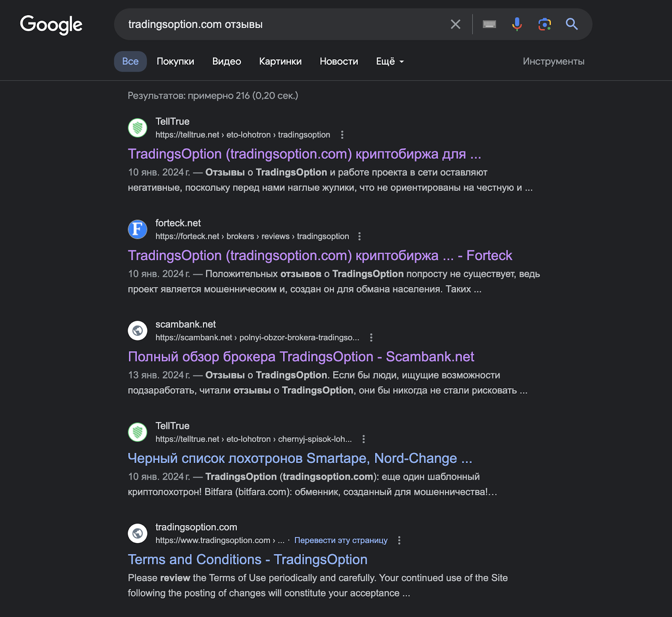Open more options for telltrue.net tradingsoption result
This screenshot has width=672, height=617.
[342, 135]
